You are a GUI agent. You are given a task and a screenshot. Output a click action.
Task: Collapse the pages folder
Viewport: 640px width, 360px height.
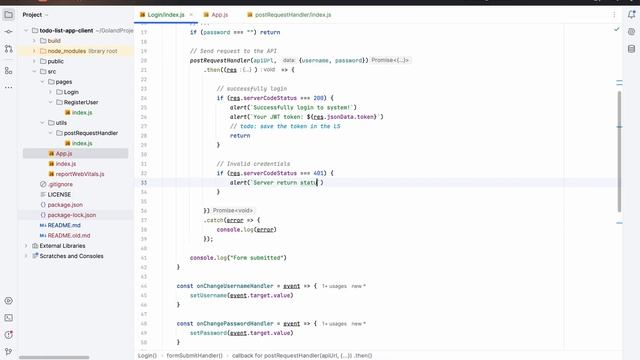coord(42,82)
